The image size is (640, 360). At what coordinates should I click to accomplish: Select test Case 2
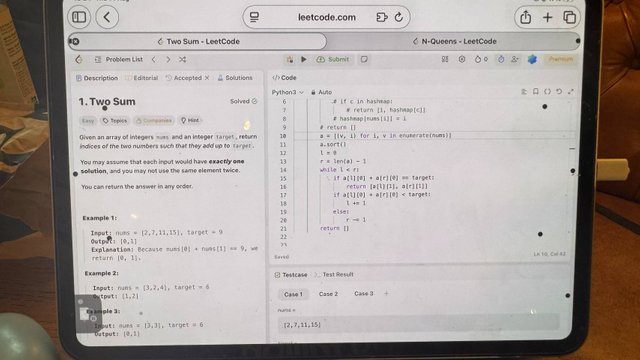click(x=328, y=294)
